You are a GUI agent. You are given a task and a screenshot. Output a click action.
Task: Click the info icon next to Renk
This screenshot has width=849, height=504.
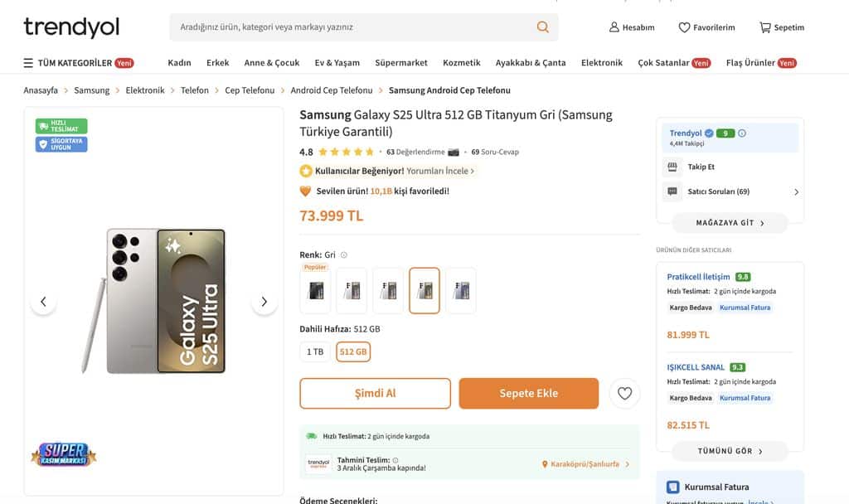point(344,255)
